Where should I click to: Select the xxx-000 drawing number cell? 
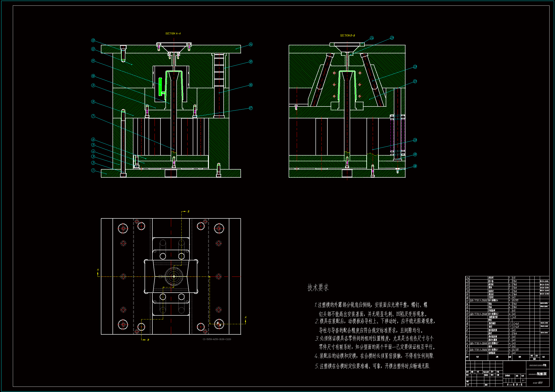[538, 383]
